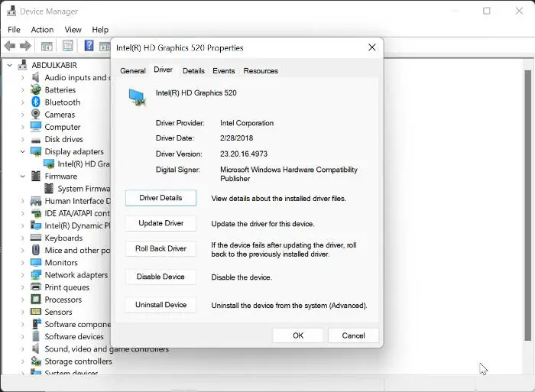Select the Intel(R) HD Graphics device icon in tree
Screen dimensions: 535x392
(49, 164)
